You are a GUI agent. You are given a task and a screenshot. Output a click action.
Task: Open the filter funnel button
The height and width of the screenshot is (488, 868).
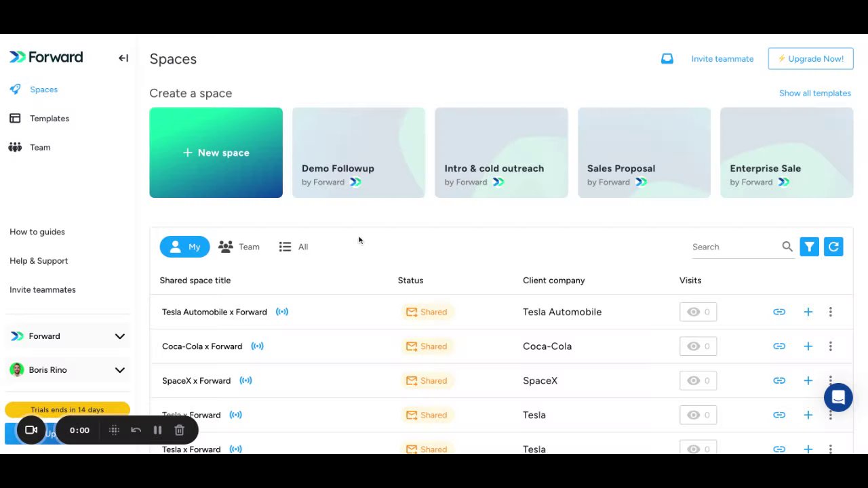(810, 247)
